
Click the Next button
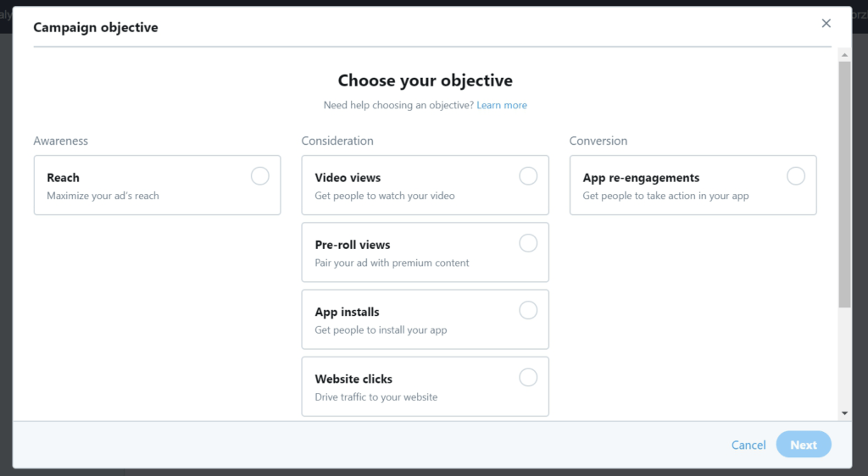[x=804, y=445]
